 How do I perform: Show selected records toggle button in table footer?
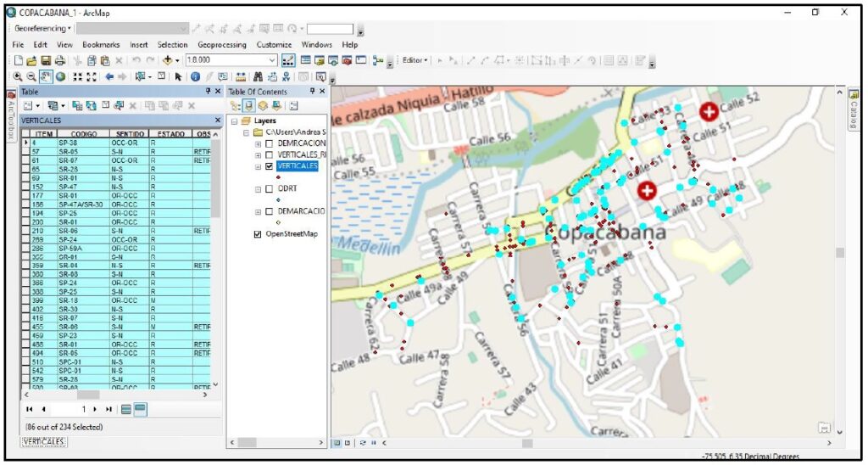(x=140, y=410)
